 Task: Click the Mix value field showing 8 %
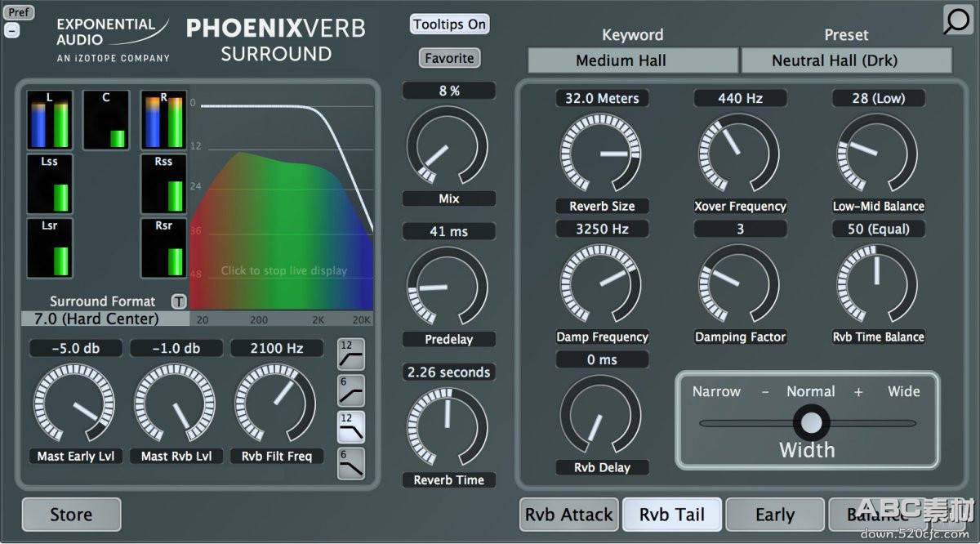(x=449, y=91)
